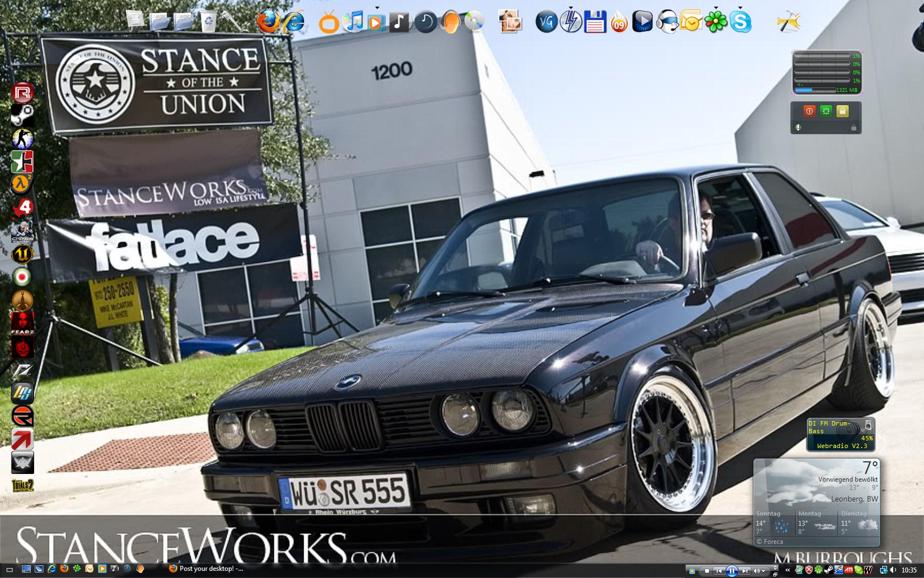
Task: Launch Steam from the left icon column
Action: coord(23,116)
